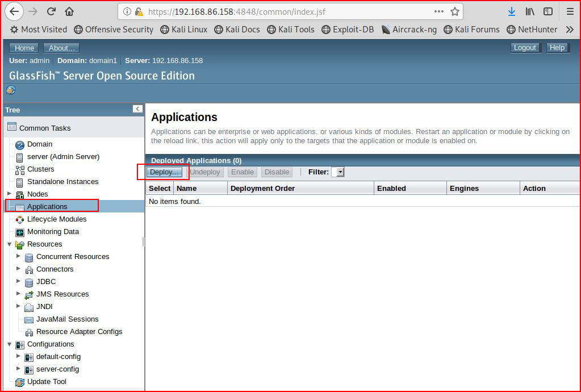
Task: Click the Help button
Action: pyautogui.click(x=557, y=47)
